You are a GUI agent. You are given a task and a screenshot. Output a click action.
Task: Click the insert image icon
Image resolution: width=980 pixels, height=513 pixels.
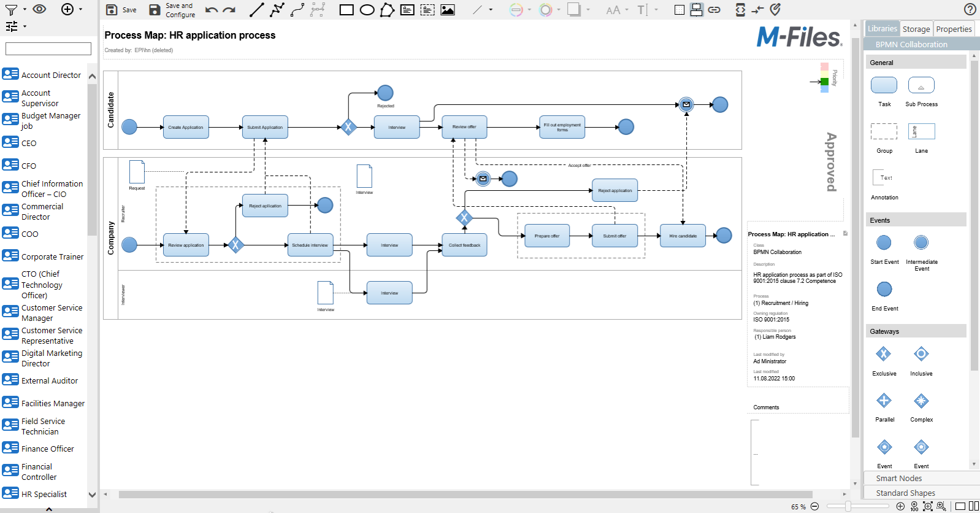pyautogui.click(x=448, y=10)
